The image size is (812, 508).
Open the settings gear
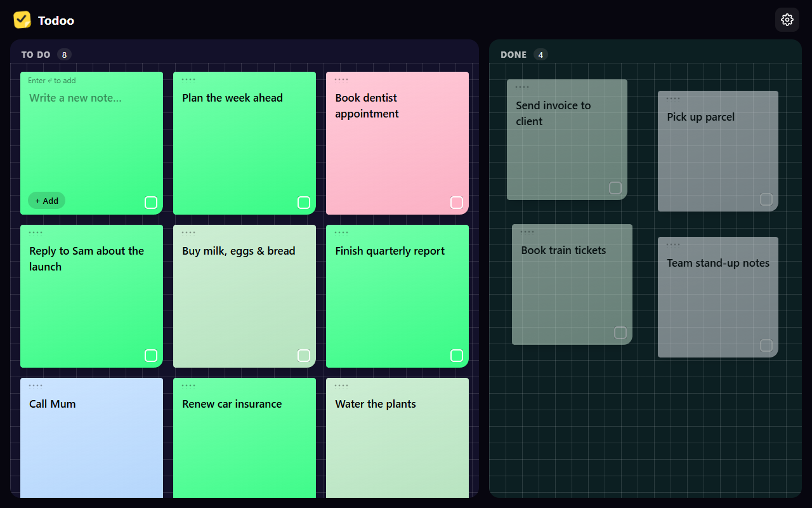[x=787, y=20]
